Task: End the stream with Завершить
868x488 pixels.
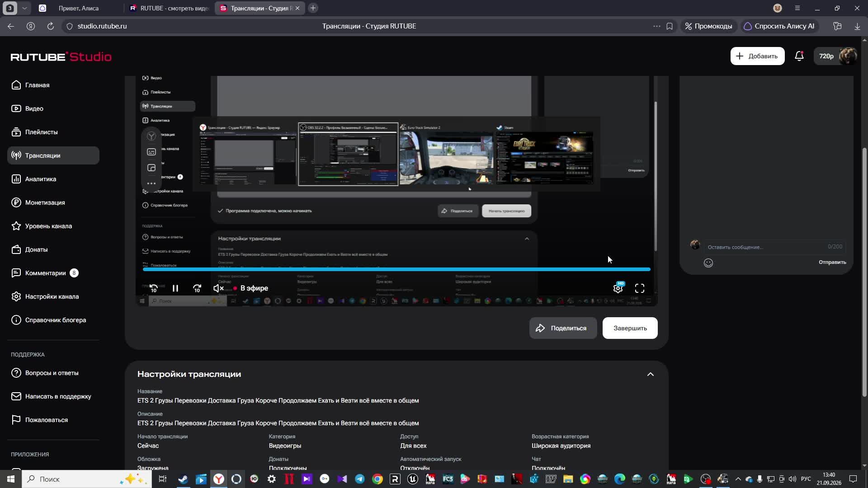Action: (630, 328)
